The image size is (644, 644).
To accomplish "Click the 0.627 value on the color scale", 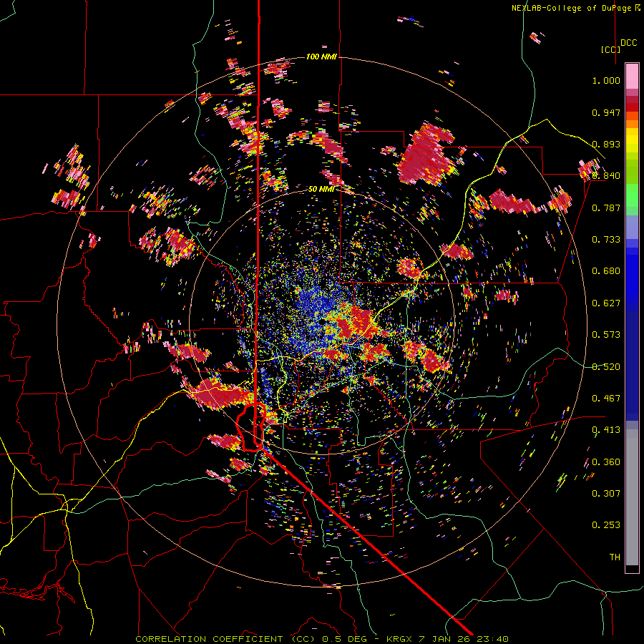I will [606, 303].
